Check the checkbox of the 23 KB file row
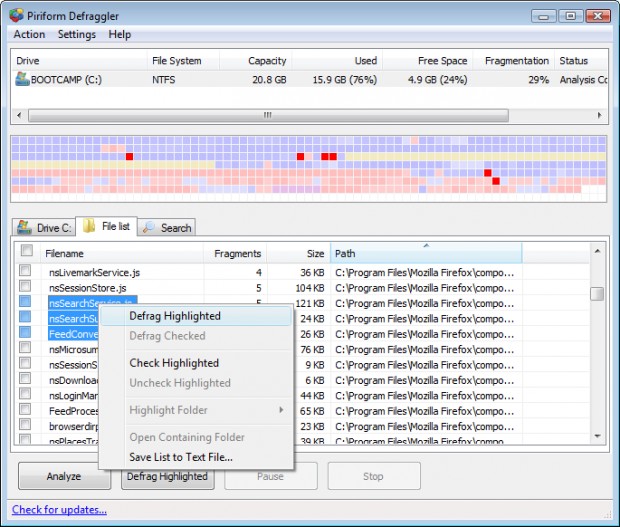 pos(25,425)
